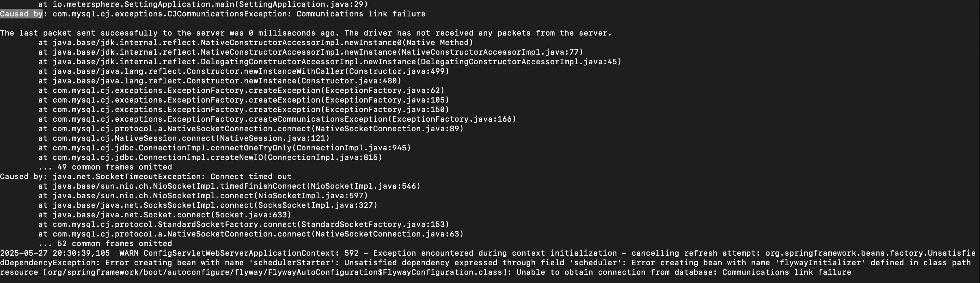Click the StandardSocketFactory.connect stack frame
This screenshot has height=283, width=980.
(244, 225)
